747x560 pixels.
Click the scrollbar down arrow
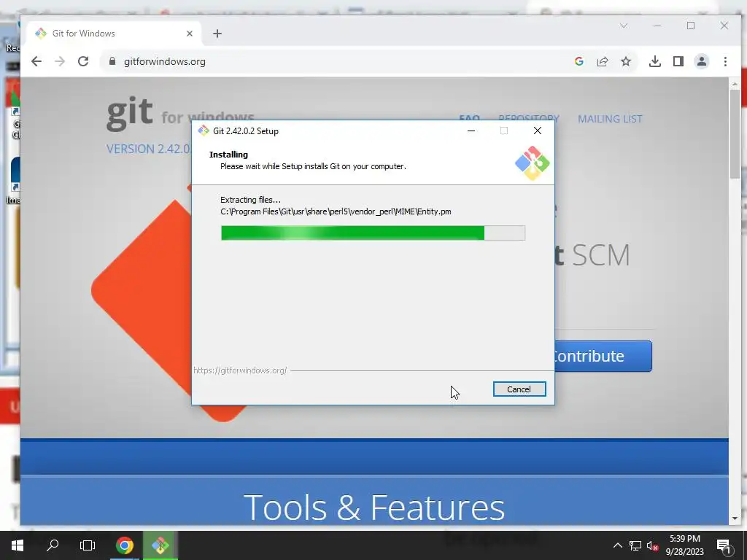click(735, 518)
